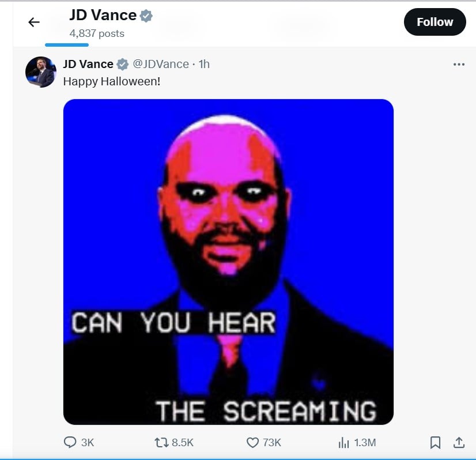Image resolution: width=476 pixels, height=460 pixels.
Task: Repost using the retweet arrows icon
Action: click(x=161, y=442)
